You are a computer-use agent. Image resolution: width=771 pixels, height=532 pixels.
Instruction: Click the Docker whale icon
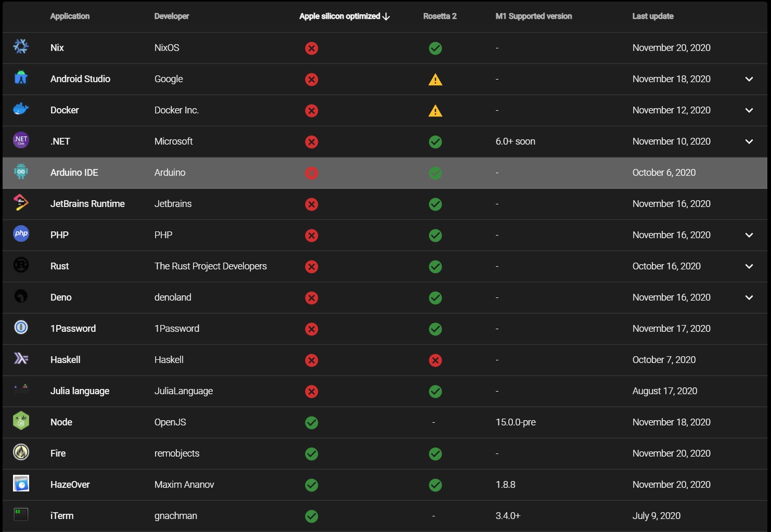pyautogui.click(x=21, y=109)
